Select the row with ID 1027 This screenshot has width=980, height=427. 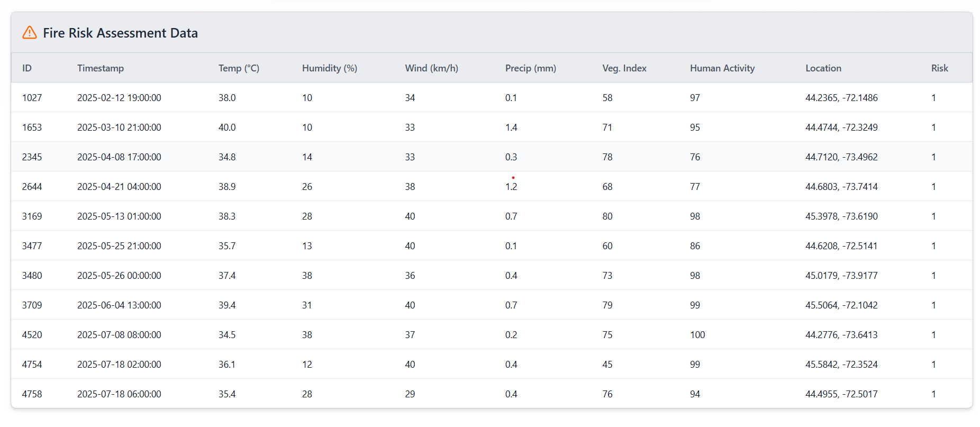point(32,98)
